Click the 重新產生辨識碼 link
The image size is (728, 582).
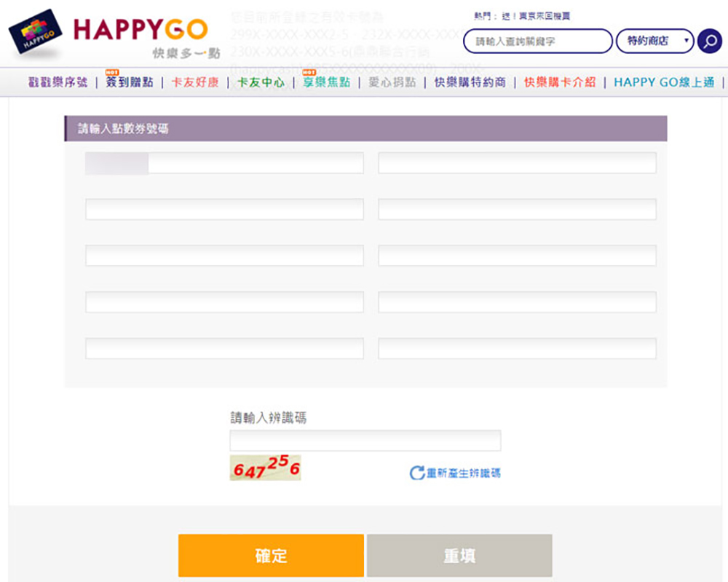point(463,473)
